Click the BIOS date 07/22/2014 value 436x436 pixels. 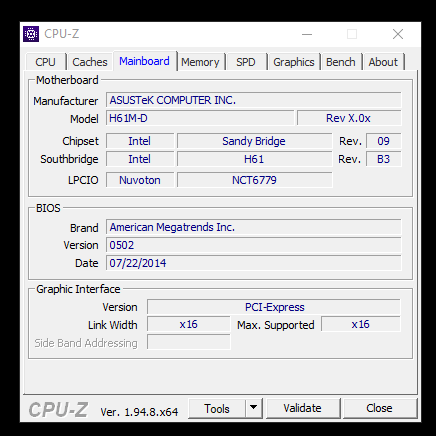[x=254, y=263]
